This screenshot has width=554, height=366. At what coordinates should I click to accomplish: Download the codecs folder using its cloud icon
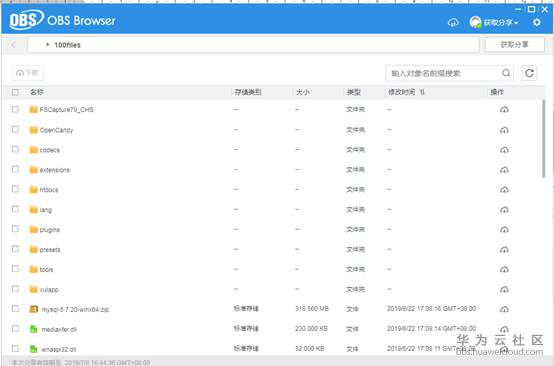tap(504, 150)
